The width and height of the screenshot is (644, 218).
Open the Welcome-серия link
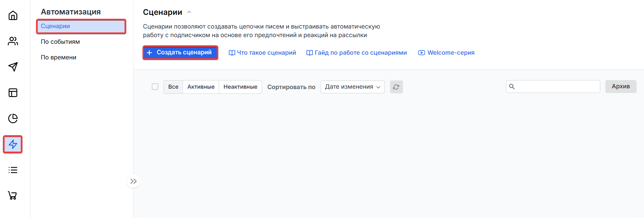click(447, 53)
